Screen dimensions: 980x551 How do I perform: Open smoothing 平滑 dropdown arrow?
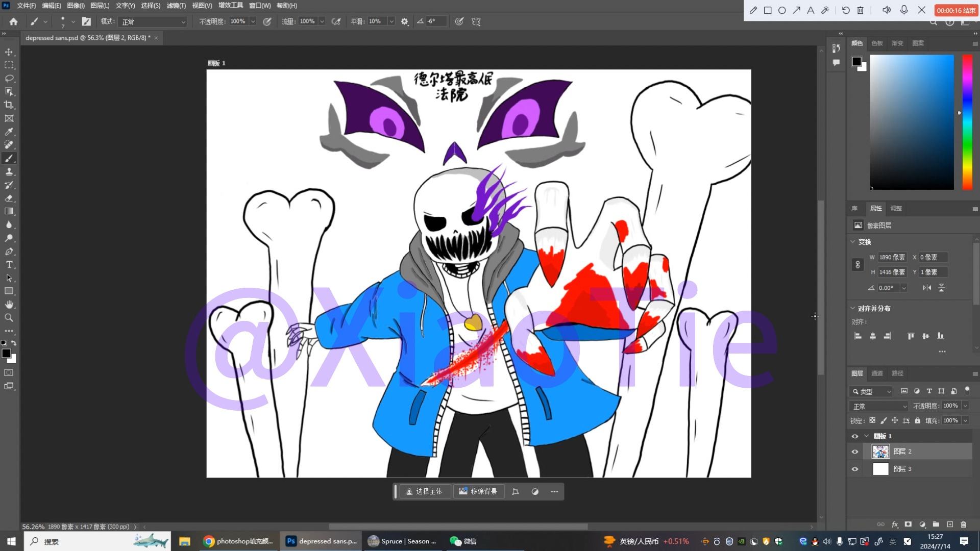click(x=391, y=21)
